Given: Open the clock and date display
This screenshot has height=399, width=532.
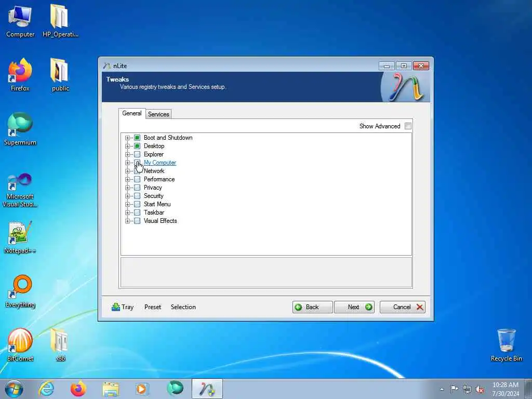Looking at the screenshot, I should pos(506,389).
